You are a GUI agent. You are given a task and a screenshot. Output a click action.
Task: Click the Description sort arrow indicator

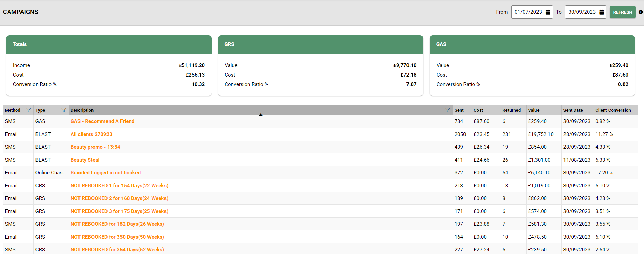tap(261, 115)
